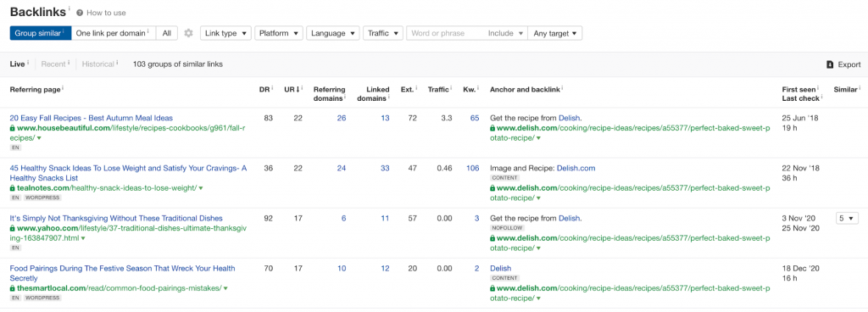Open the Any target dropdown

point(554,33)
